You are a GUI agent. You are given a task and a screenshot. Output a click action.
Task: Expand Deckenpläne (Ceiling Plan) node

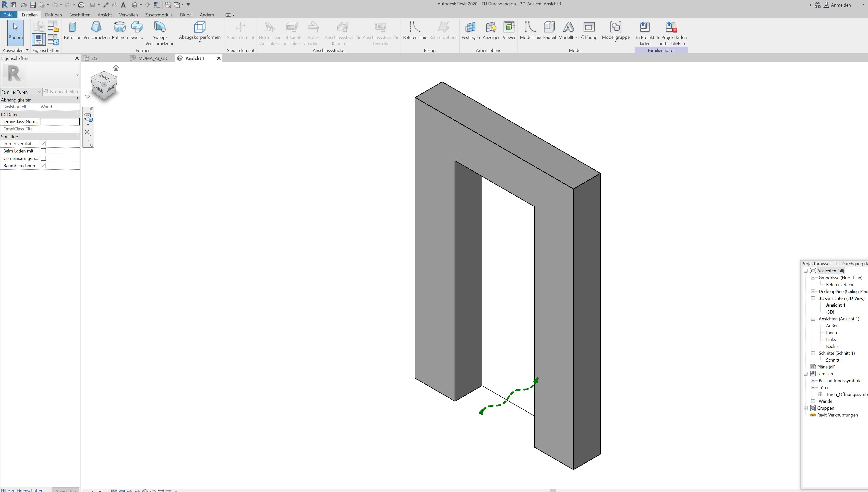(813, 291)
